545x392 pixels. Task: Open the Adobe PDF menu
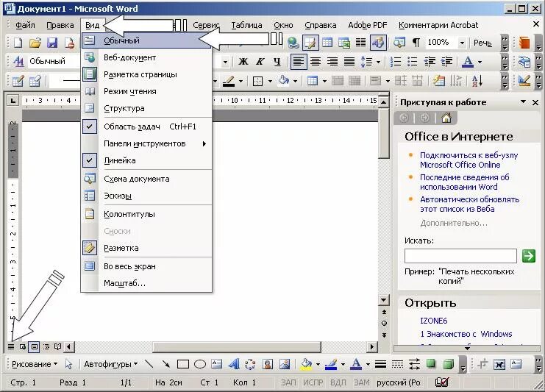tap(368, 25)
